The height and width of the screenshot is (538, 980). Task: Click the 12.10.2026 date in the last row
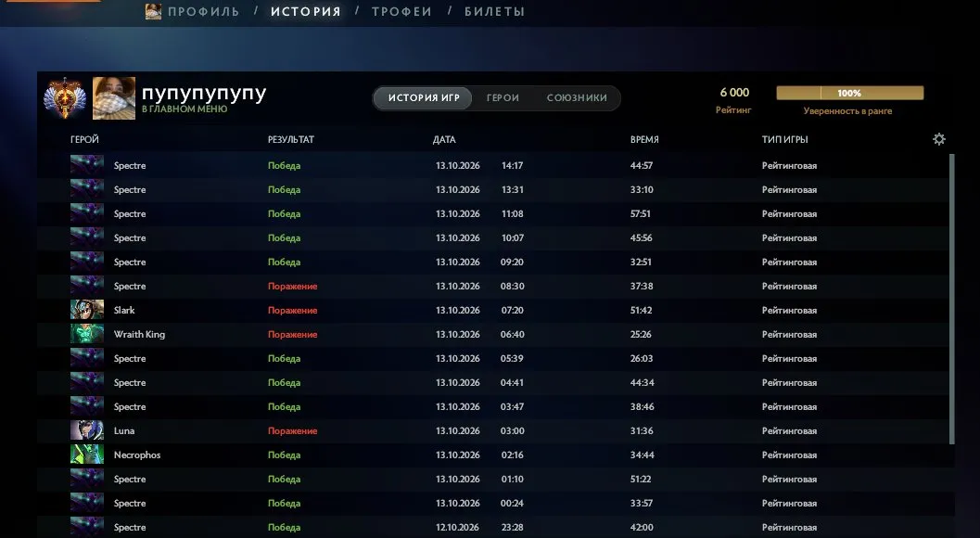click(457, 528)
